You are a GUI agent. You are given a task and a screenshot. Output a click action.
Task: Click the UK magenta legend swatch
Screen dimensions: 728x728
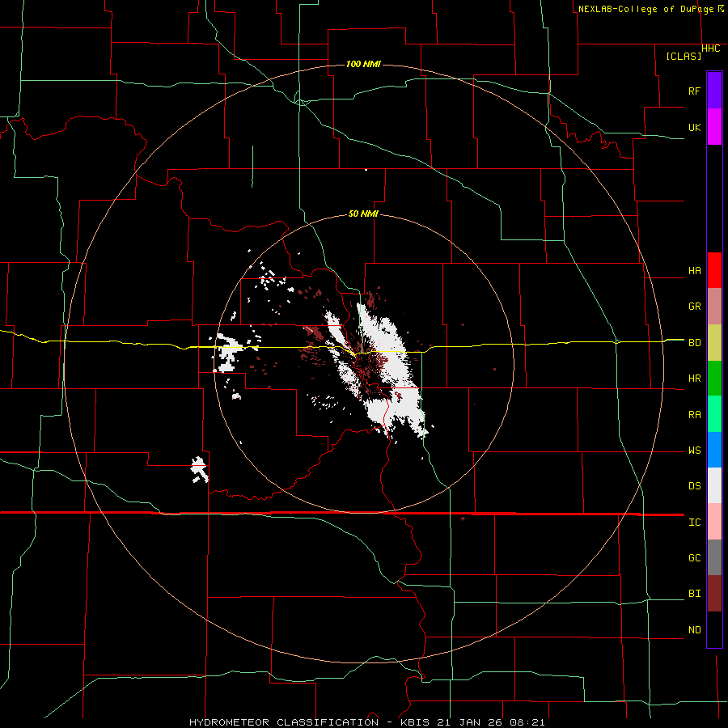pos(714,127)
